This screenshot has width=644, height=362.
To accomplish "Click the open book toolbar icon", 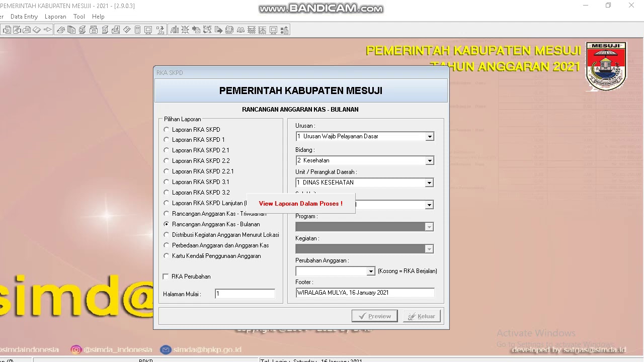I will [240, 30].
